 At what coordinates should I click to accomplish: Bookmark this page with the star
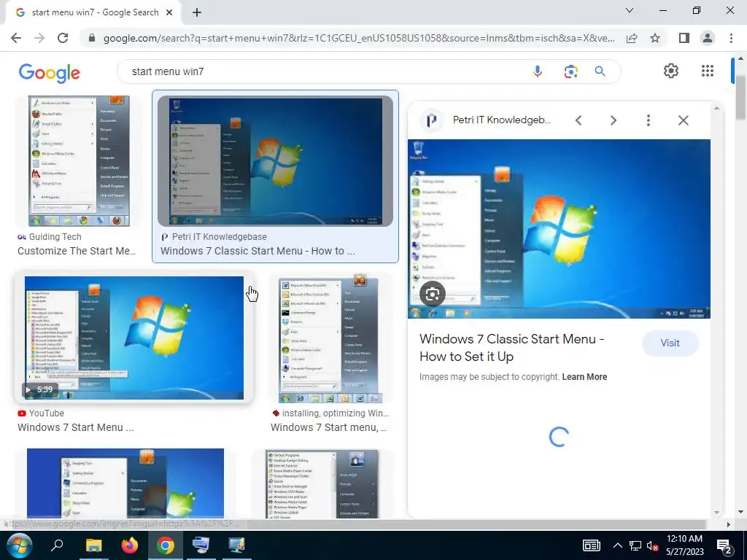[655, 38]
